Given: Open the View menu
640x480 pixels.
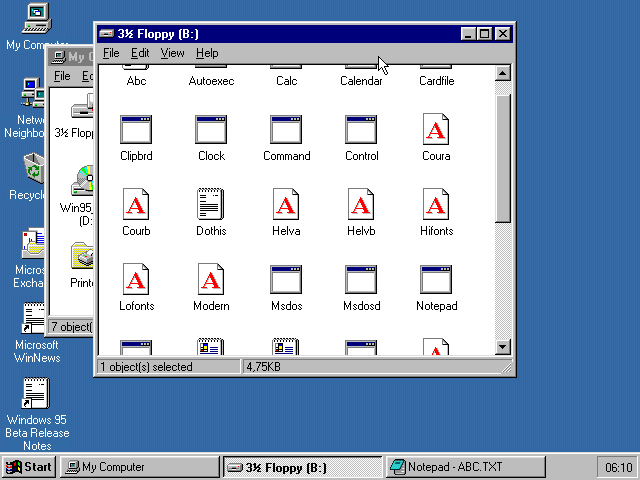Looking at the screenshot, I should [x=172, y=53].
